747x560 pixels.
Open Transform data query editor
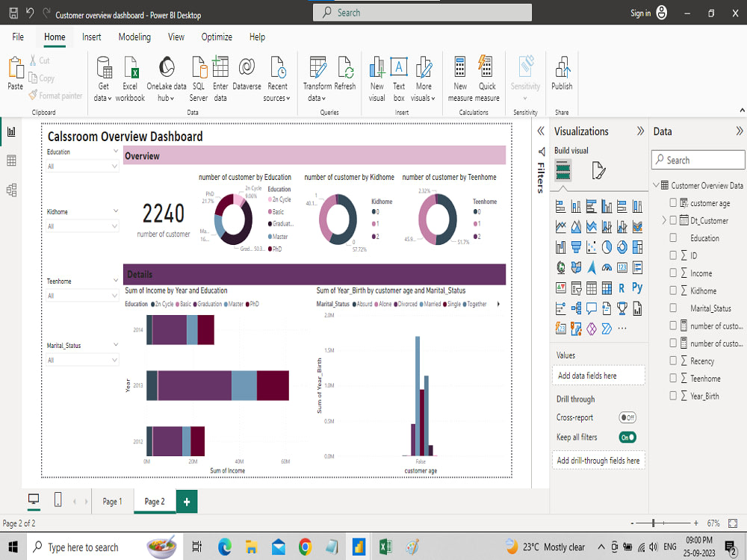pos(317,78)
